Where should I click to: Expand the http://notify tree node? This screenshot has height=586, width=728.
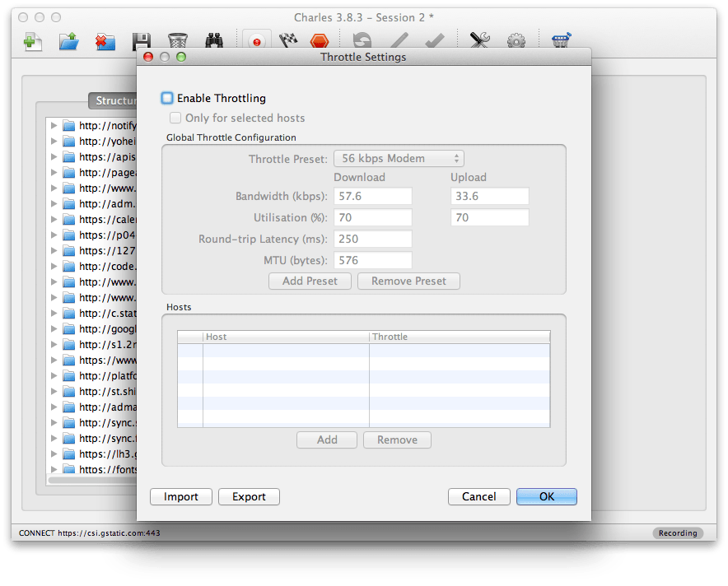pos(54,125)
